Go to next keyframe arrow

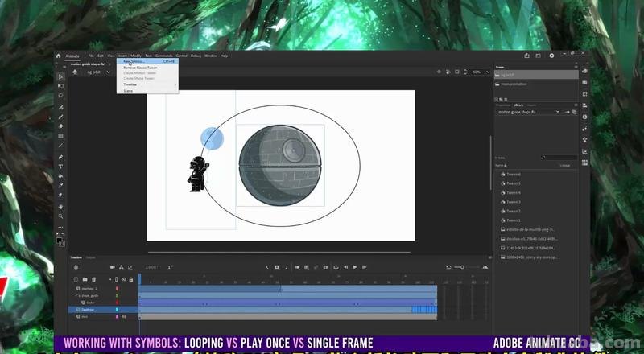[287, 267]
